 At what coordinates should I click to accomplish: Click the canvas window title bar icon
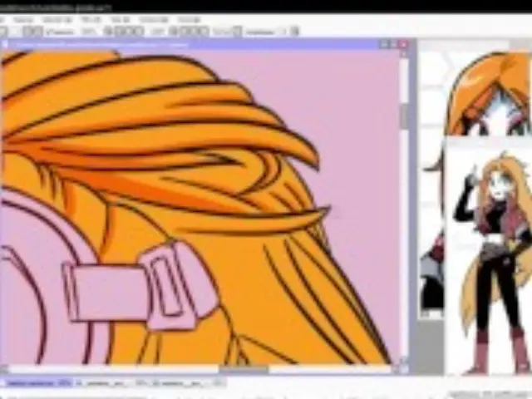point(5,44)
